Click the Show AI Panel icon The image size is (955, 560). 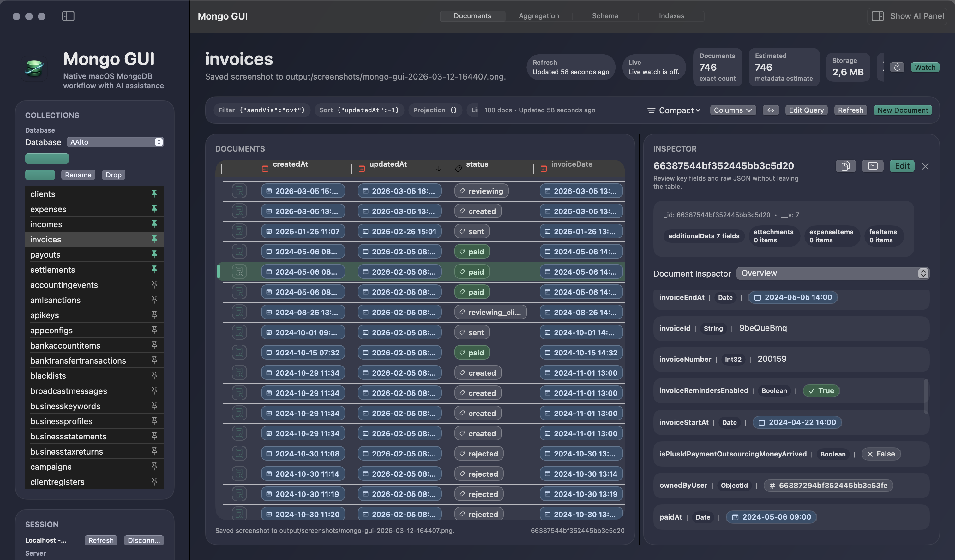tap(877, 16)
